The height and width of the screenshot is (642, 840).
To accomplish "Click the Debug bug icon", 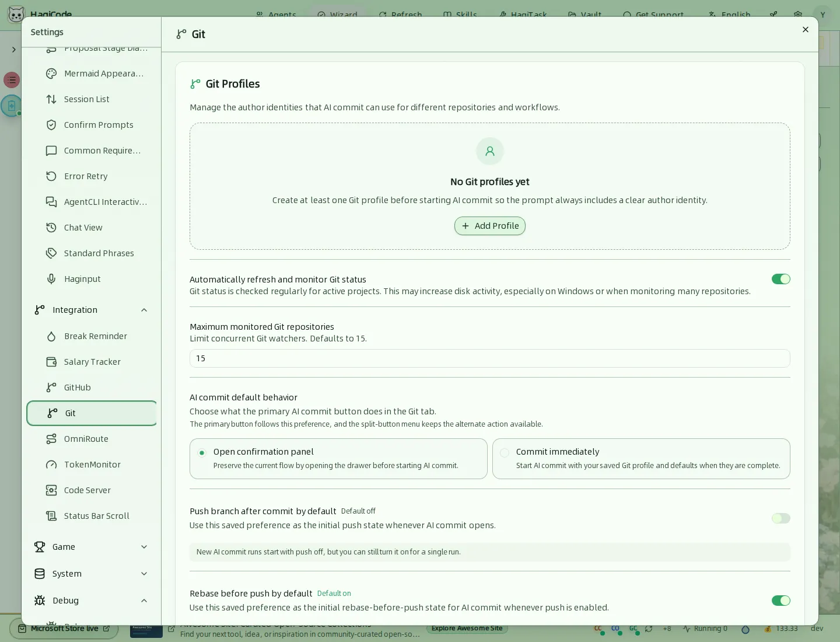I will [x=40, y=601].
